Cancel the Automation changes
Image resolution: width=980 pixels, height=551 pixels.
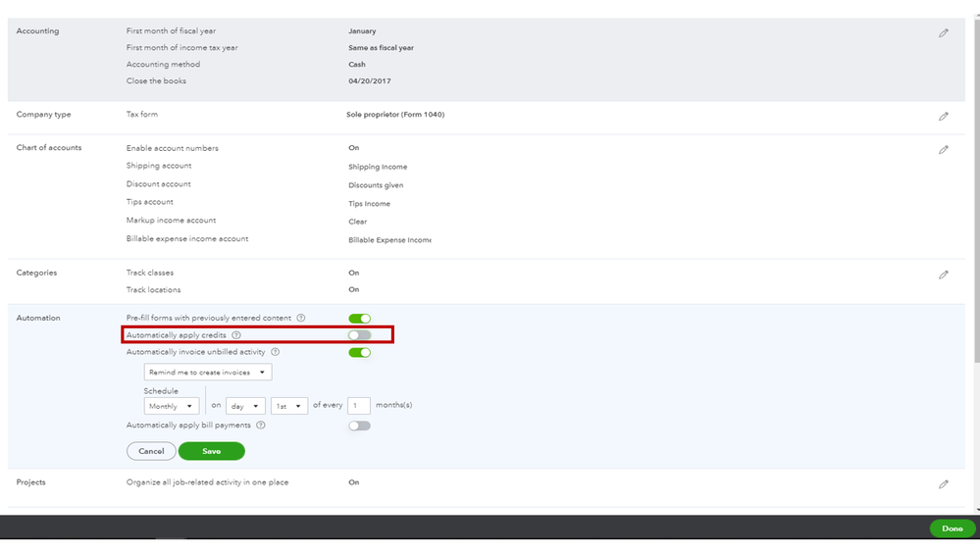[x=151, y=451]
